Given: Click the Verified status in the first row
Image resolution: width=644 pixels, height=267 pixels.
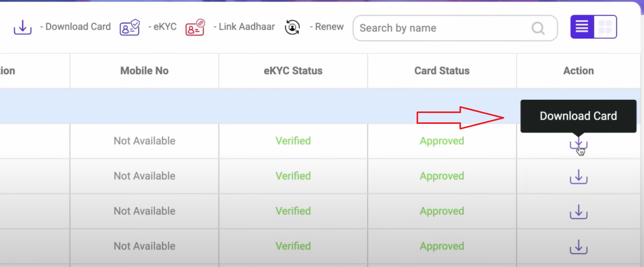Looking at the screenshot, I should [292, 141].
